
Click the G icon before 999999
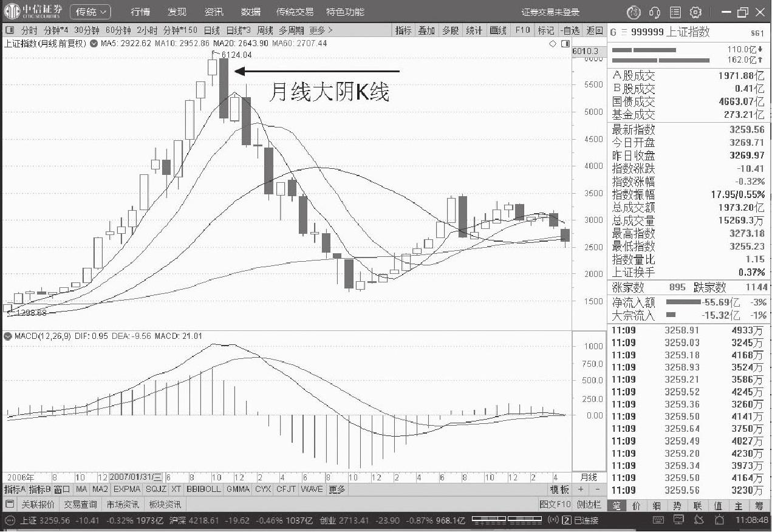click(613, 33)
